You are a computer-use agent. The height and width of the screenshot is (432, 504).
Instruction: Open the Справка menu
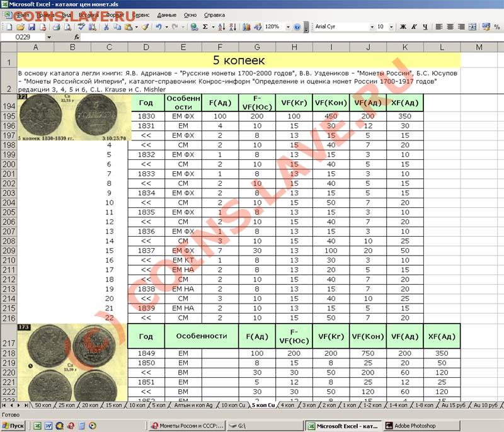(214, 14)
